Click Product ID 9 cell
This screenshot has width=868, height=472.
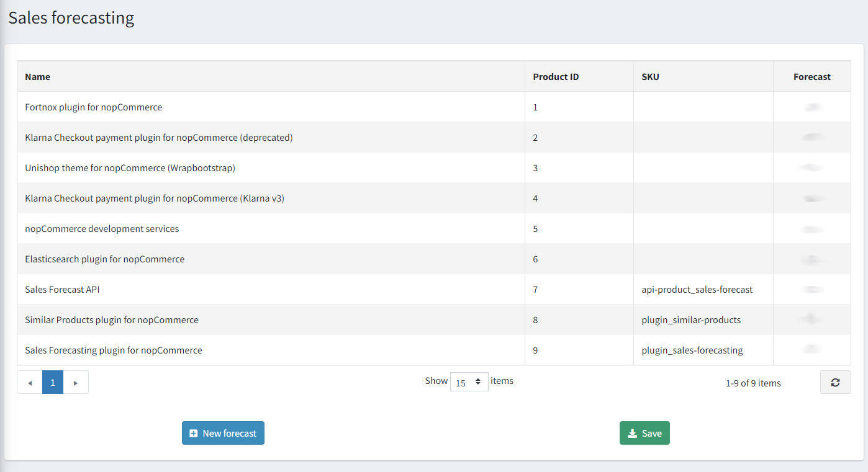point(579,350)
